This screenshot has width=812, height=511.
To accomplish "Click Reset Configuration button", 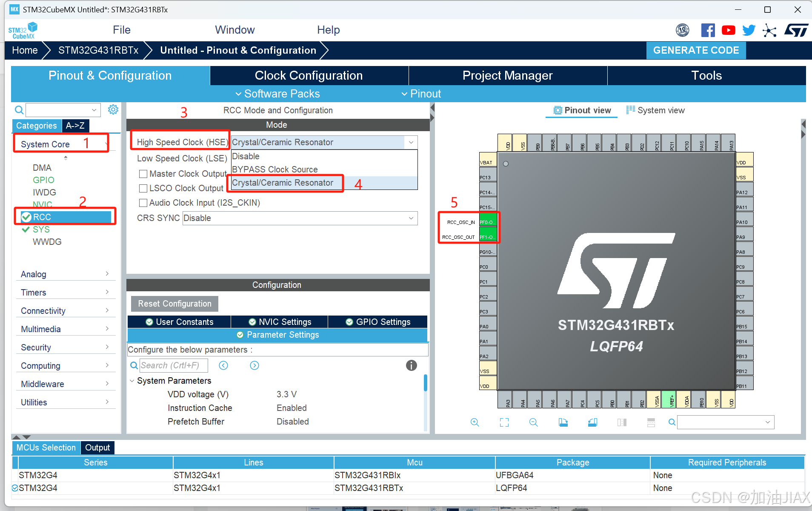I will 174,304.
